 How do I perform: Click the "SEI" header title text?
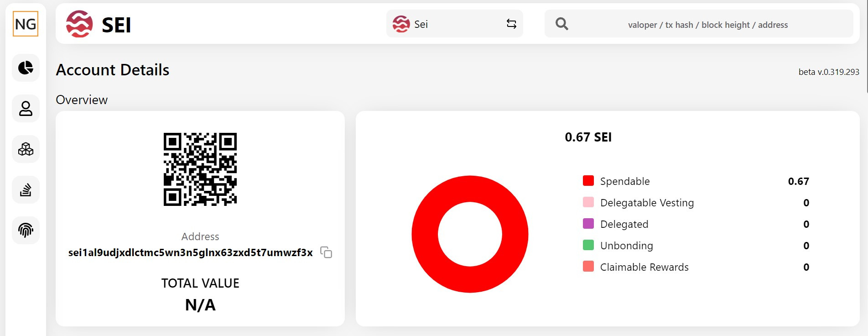(116, 25)
